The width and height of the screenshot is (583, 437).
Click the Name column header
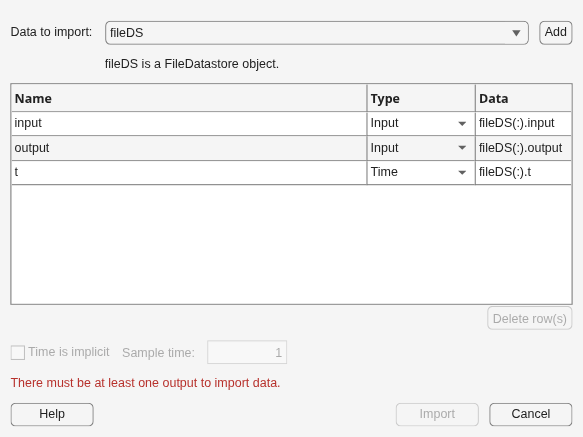tap(189, 98)
